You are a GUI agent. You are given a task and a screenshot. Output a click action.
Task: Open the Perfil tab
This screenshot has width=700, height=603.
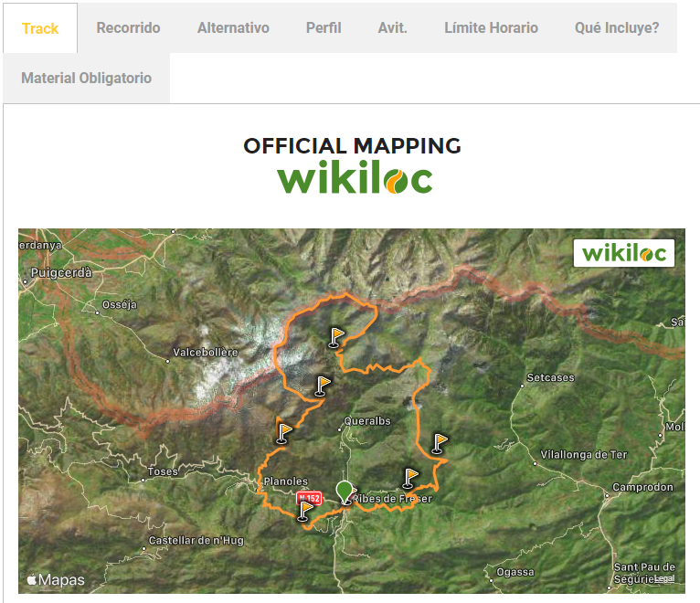[323, 28]
